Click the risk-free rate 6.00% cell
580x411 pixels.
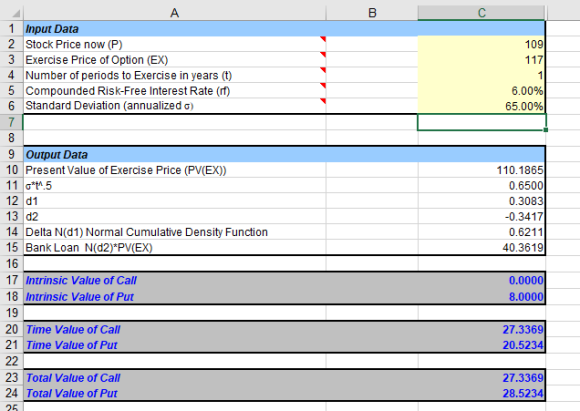[x=481, y=91]
